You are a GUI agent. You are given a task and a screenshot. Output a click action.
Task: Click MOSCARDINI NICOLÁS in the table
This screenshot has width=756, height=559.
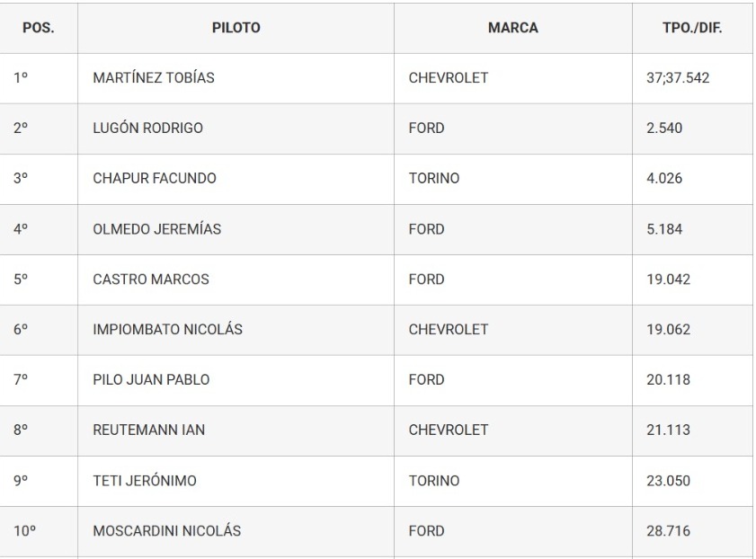167,531
